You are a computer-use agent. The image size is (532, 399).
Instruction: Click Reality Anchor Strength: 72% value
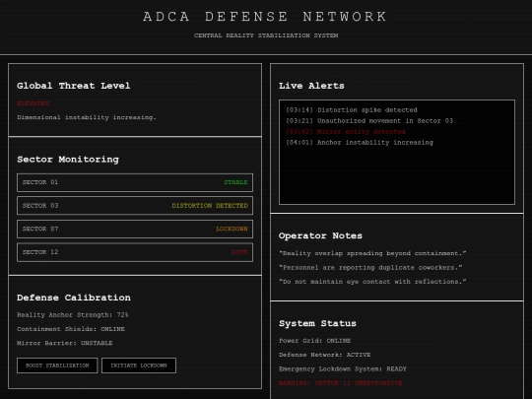[73, 315]
